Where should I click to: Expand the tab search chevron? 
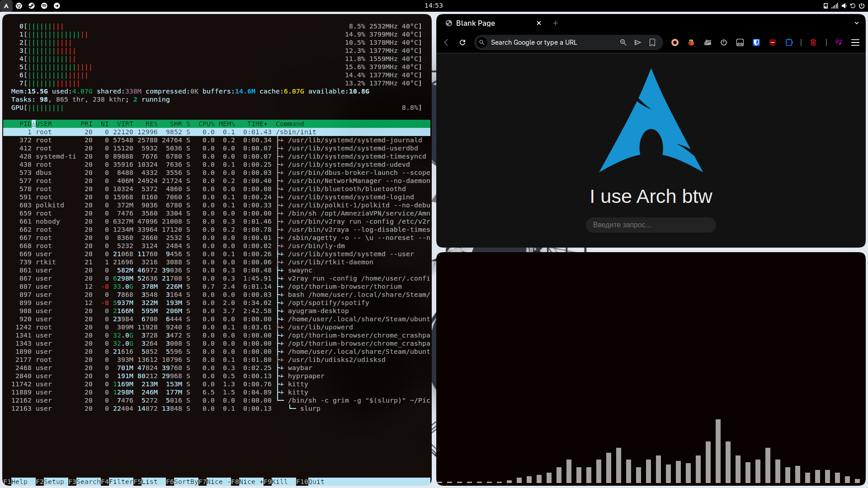tap(856, 23)
